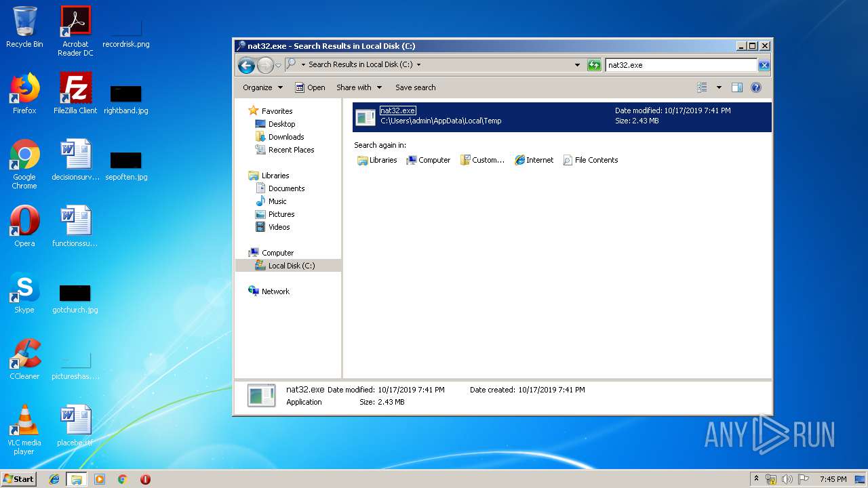This screenshot has height=488, width=868.
Task: Open Recent Places in Favorites
Action: click(285, 150)
